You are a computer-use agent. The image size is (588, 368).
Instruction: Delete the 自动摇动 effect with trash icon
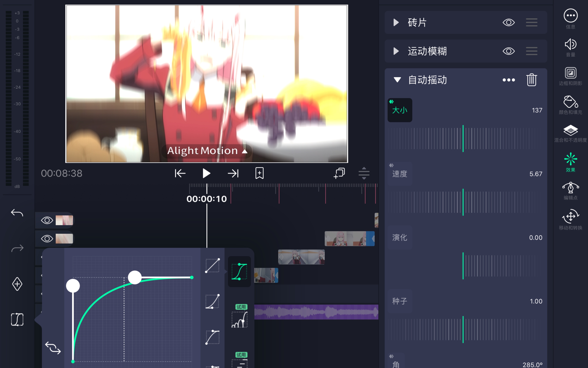[x=531, y=80]
